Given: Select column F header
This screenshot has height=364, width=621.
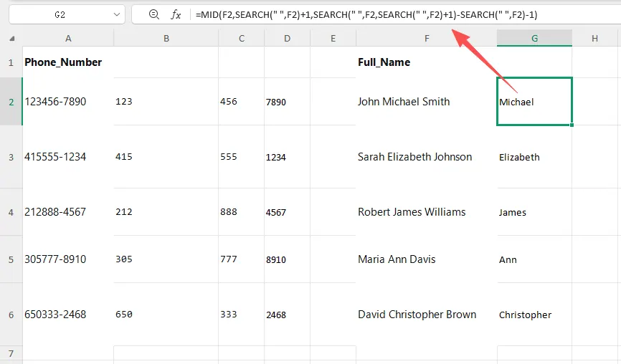Looking at the screenshot, I should [x=426, y=39].
